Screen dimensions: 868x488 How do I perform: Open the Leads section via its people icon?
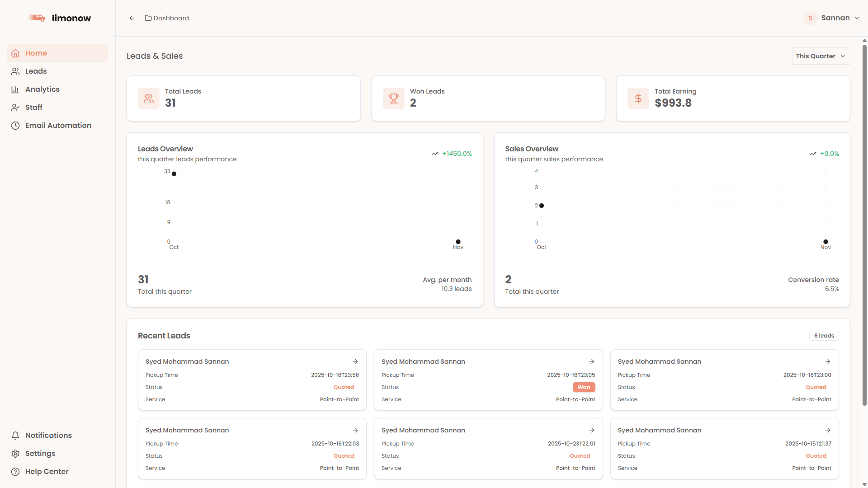15,71
